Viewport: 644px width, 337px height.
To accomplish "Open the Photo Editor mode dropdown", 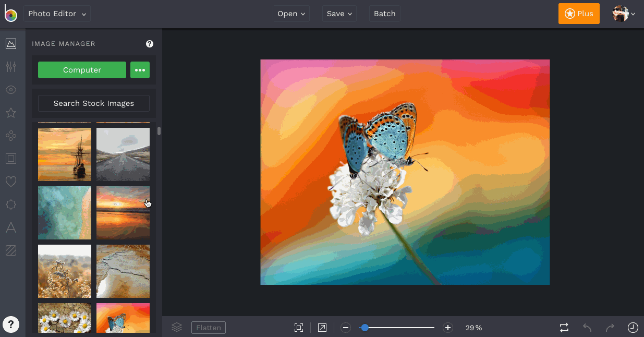I will 57,14.
